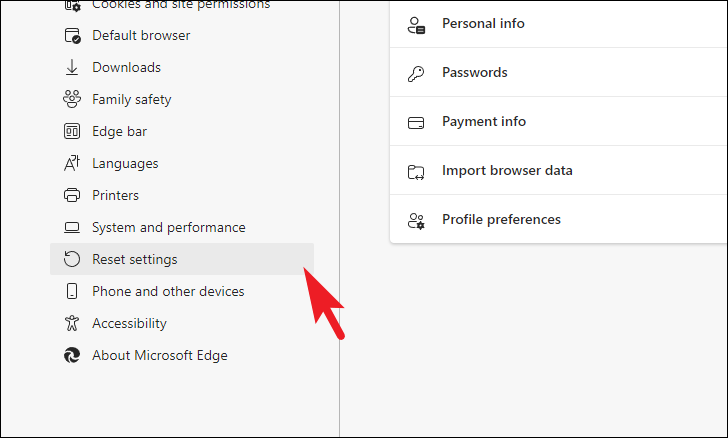Select Import browser data
This screenshot has width=728, height=438.
pos(507,170)
